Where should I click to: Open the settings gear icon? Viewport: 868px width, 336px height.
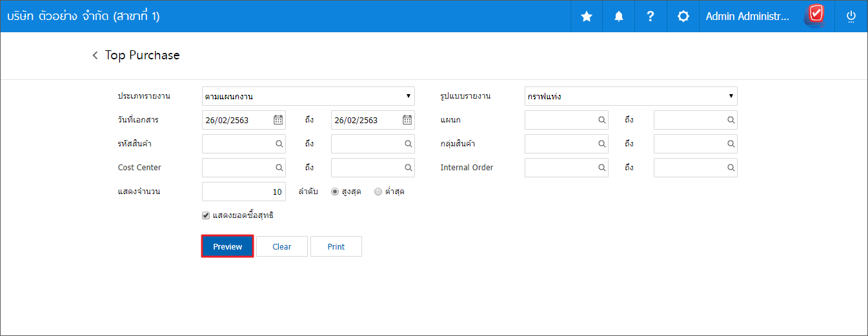[x=683, y=17]
